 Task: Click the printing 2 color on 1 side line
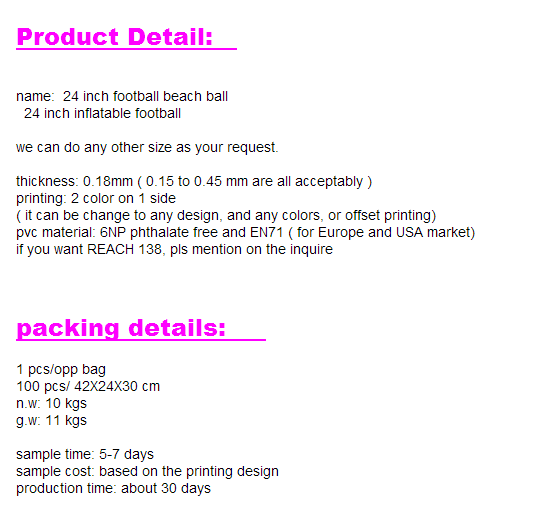click(x=96, y=198)
